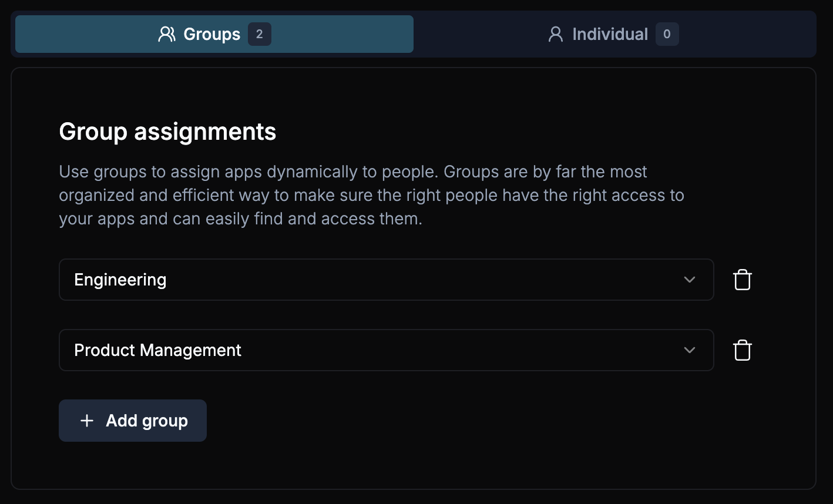Image resolution: width=833 pixels, height=504 pixels.
Task: Click the Add group button
Action: click(133, 421)
